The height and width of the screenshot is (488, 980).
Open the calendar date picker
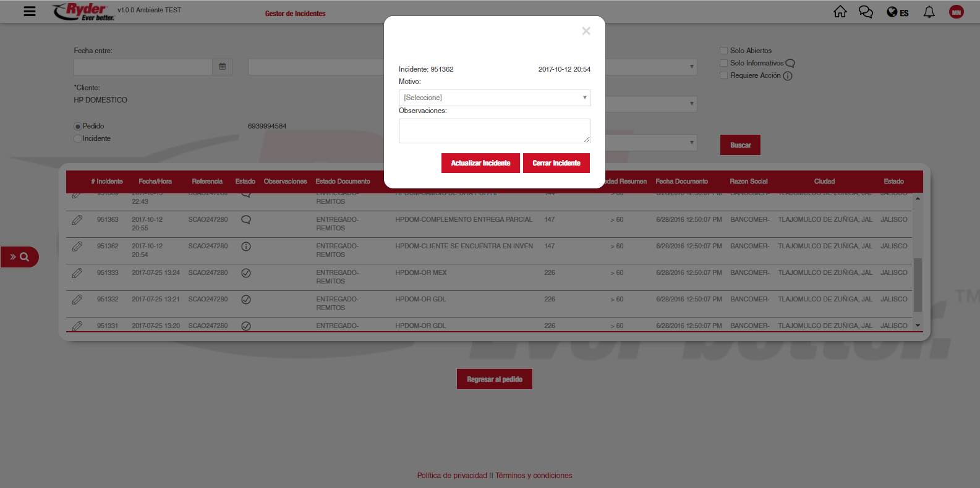222,67
